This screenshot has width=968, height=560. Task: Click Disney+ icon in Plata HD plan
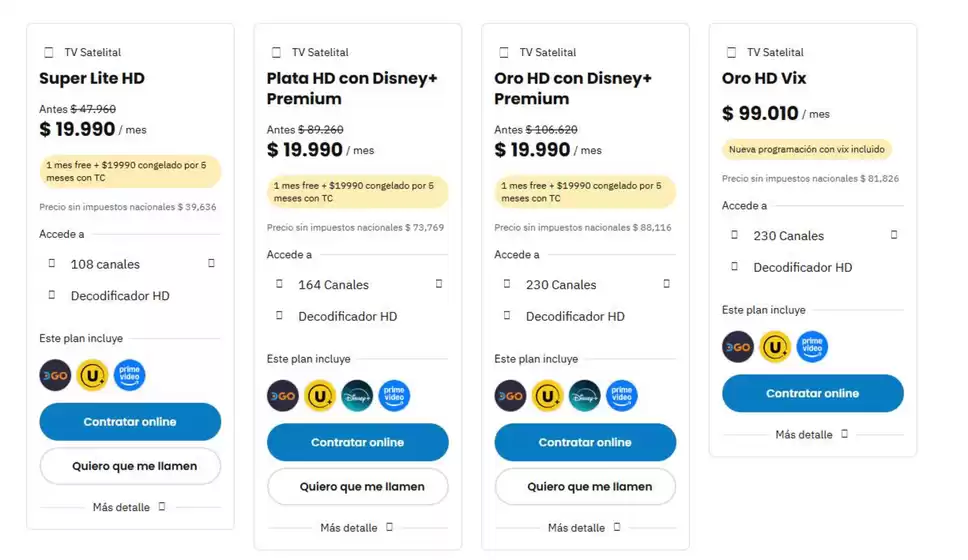click(x=357, y=396)
